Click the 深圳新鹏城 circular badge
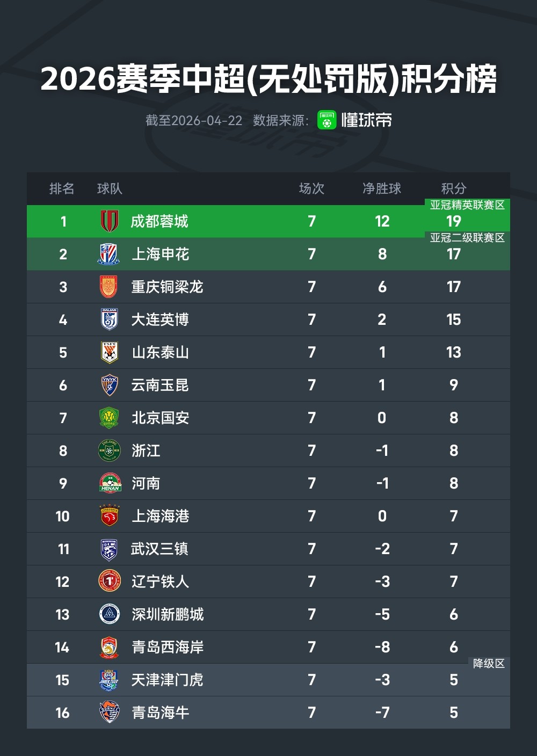Screen dimensions: 537x756 click(x=109, y=614)
